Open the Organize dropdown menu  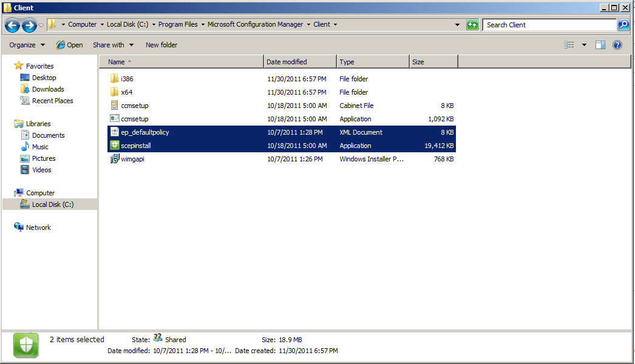click(x=27, y=45)
